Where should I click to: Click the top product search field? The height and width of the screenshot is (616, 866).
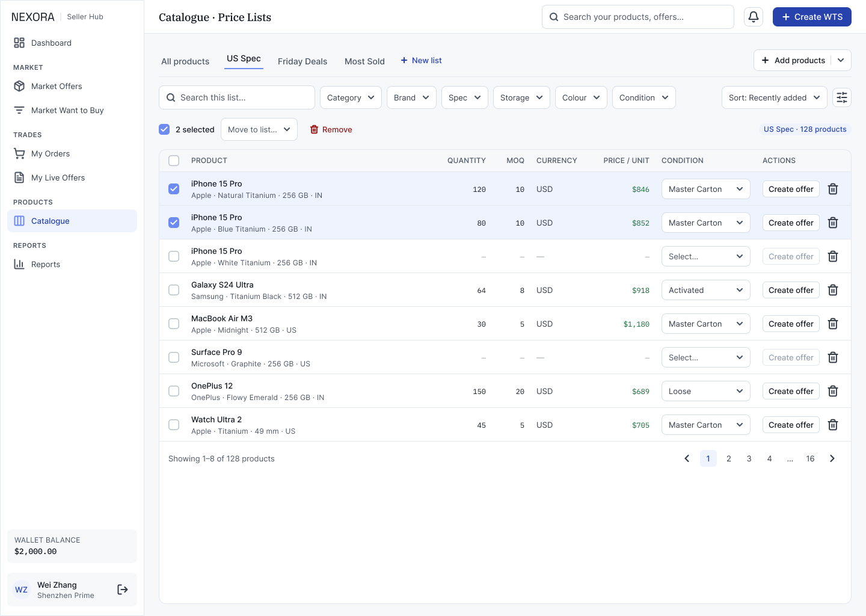tap(638, 17)
